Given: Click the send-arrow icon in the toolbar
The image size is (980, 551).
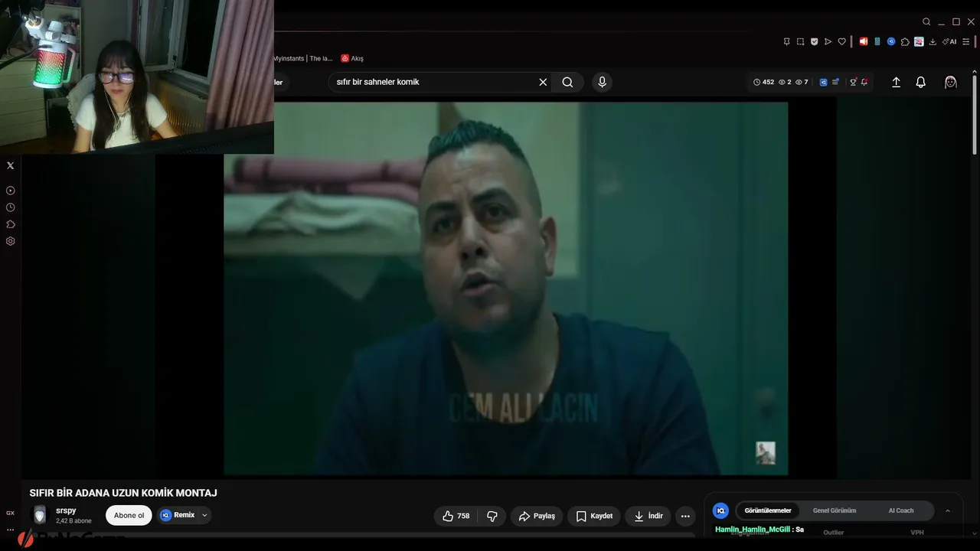Looking at the screenshot, I should tap(828, 41).
